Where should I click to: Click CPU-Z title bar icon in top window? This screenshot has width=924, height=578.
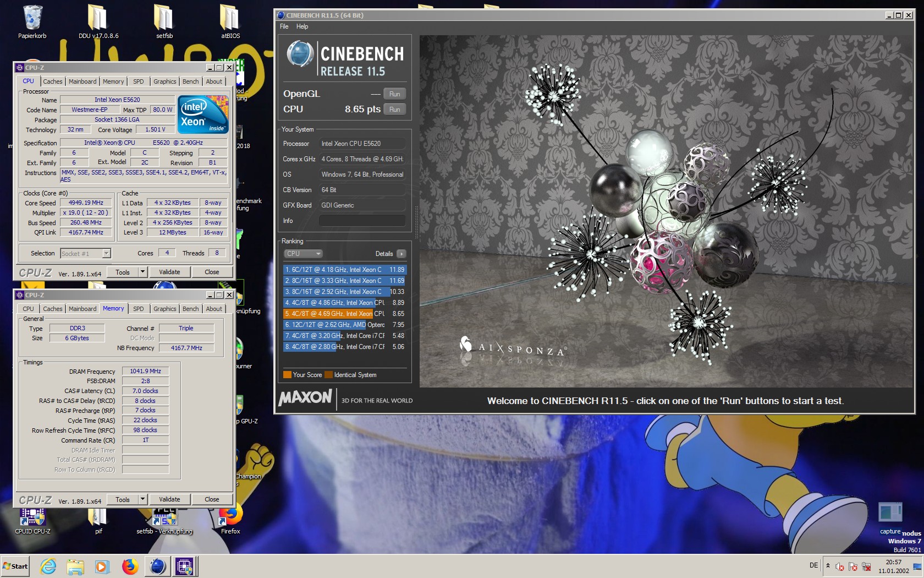[20, 68]
